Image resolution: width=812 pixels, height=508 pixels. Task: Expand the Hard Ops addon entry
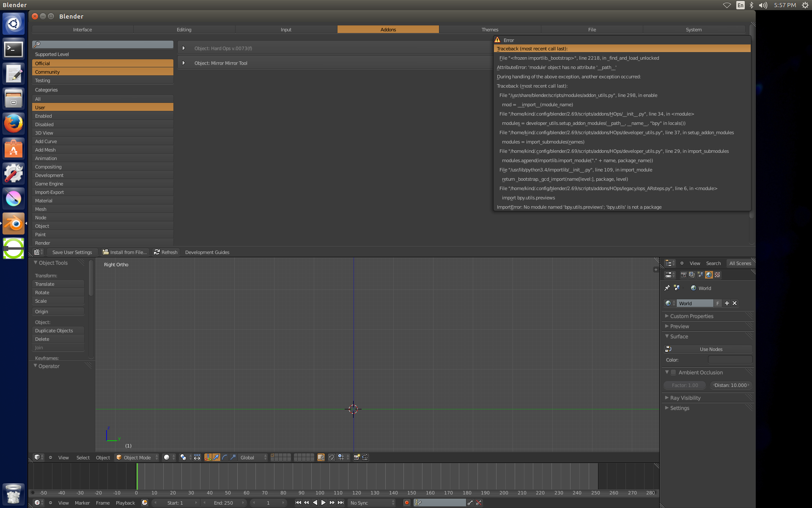(x=184, y=48)
